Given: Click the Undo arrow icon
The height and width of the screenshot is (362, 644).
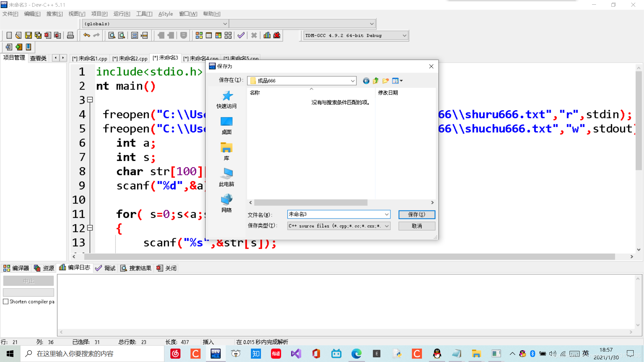Looking at the screenshot, I should 87,35.
